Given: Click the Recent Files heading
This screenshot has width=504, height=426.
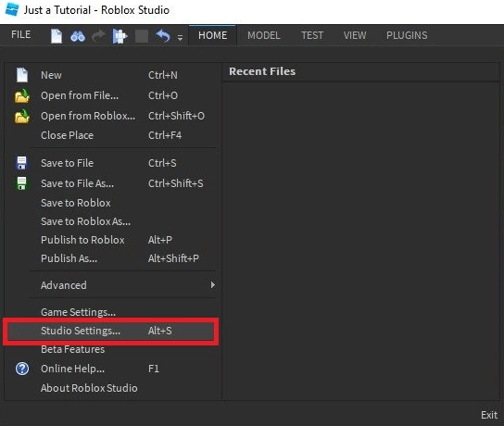Looking at the screenshot, I should point(262,71).
